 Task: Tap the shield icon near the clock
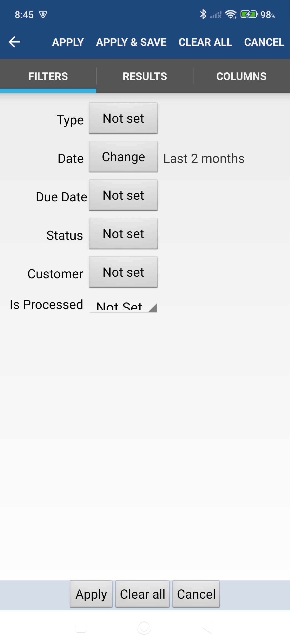pyautogui.click(x=43, y=15)
